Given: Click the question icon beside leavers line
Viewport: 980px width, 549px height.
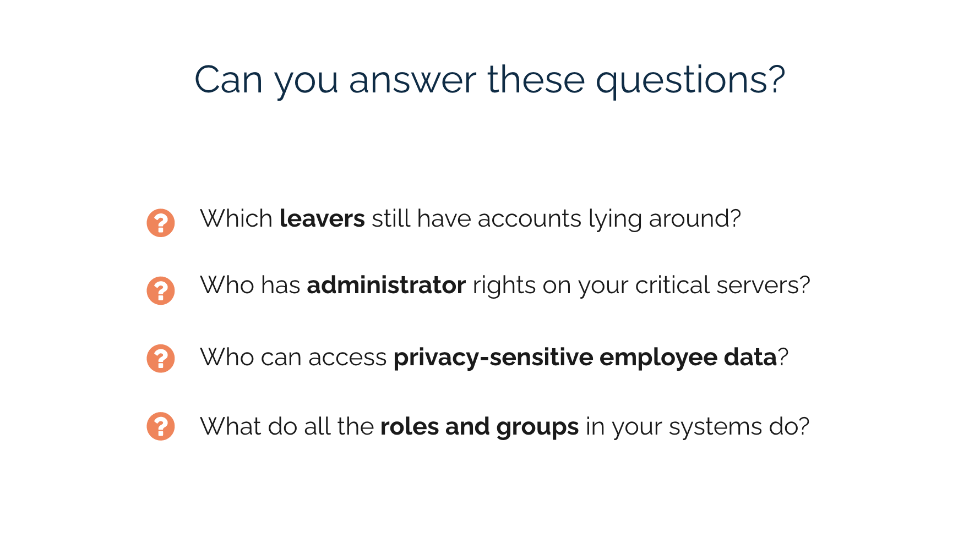Looking at the screenshot, I should pos(161,223).
